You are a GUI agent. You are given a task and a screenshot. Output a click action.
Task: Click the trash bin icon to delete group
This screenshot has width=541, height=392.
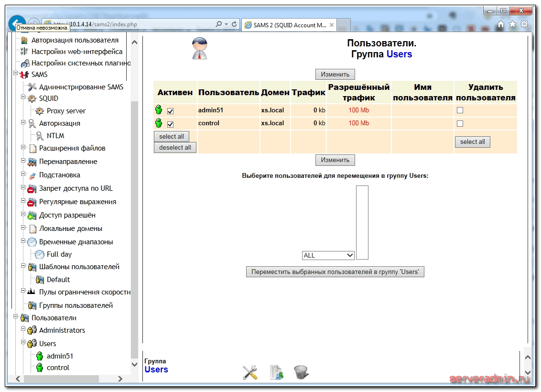(x=301, y=372)
